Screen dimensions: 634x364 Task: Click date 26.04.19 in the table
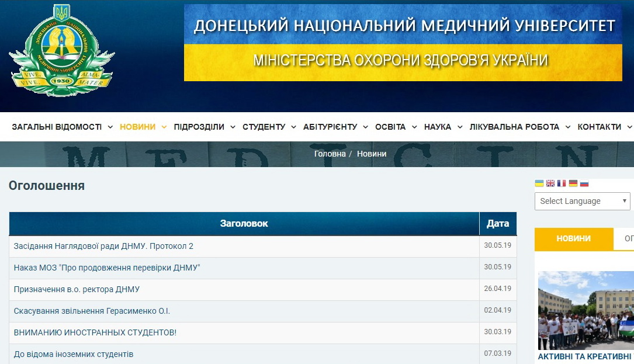[x=498, y=289]
